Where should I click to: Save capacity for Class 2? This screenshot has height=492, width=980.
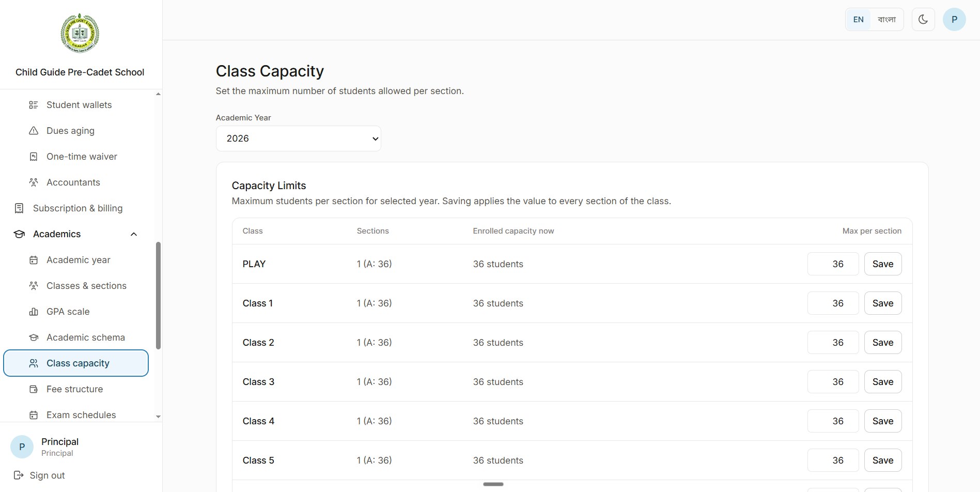click(883, 343)
